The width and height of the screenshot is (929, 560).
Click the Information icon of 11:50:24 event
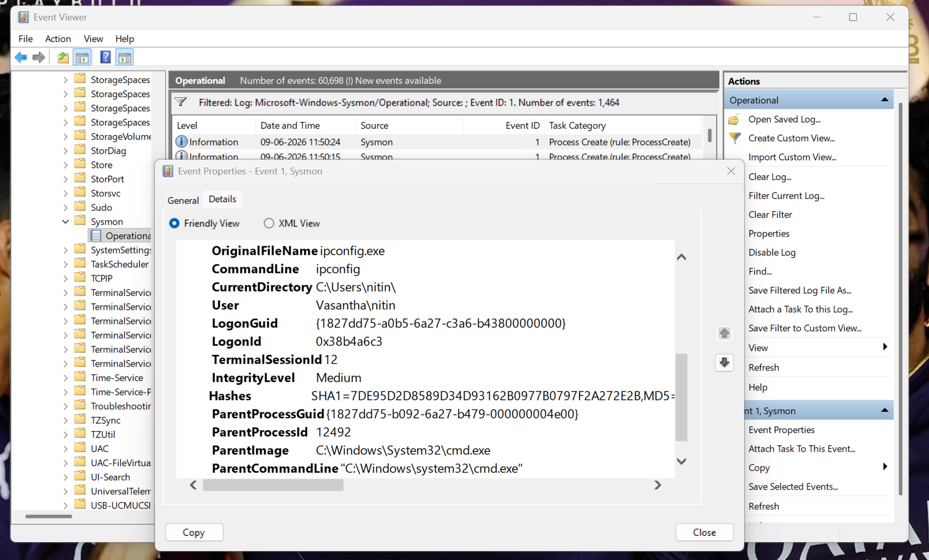[181, 142]
